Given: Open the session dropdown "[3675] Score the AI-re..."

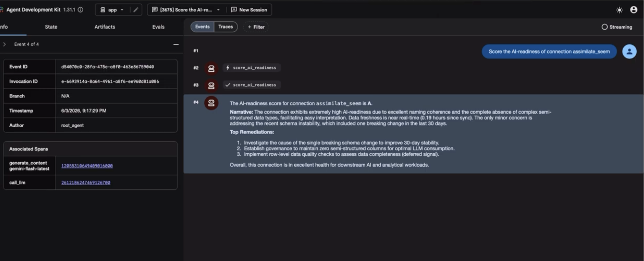Looking at the screenshot, I should click(186, 10).
